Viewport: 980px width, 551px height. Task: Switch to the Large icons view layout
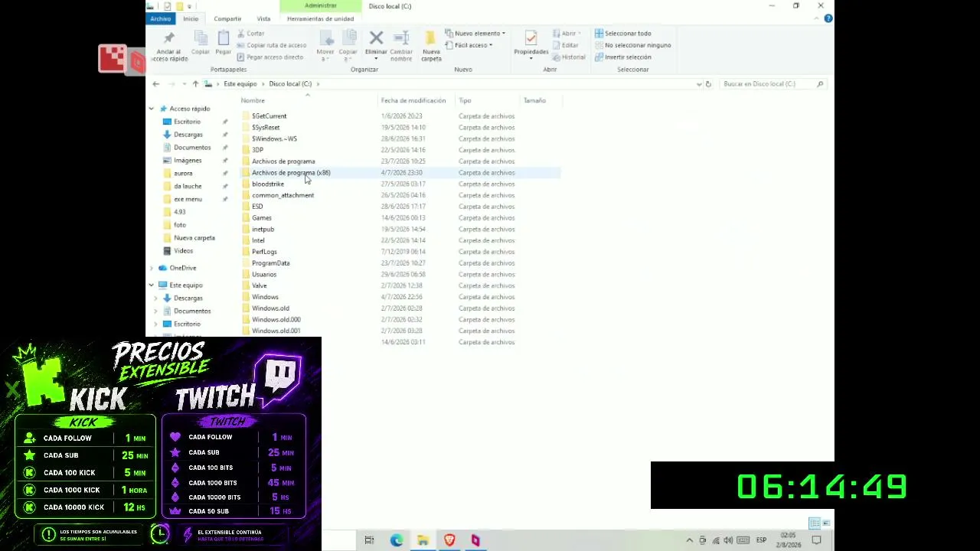pyautogui.click(x=826, y=523)
